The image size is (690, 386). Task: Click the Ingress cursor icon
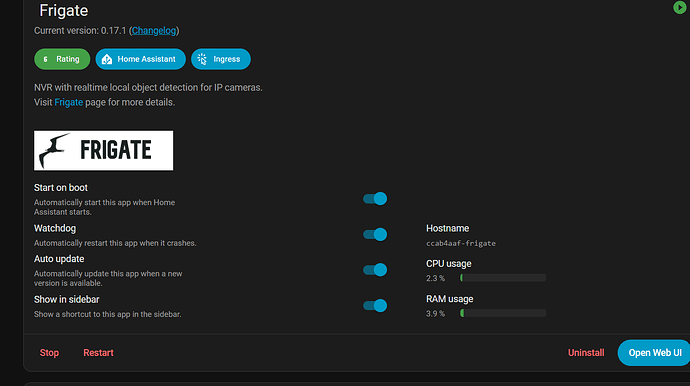(202, 59)
